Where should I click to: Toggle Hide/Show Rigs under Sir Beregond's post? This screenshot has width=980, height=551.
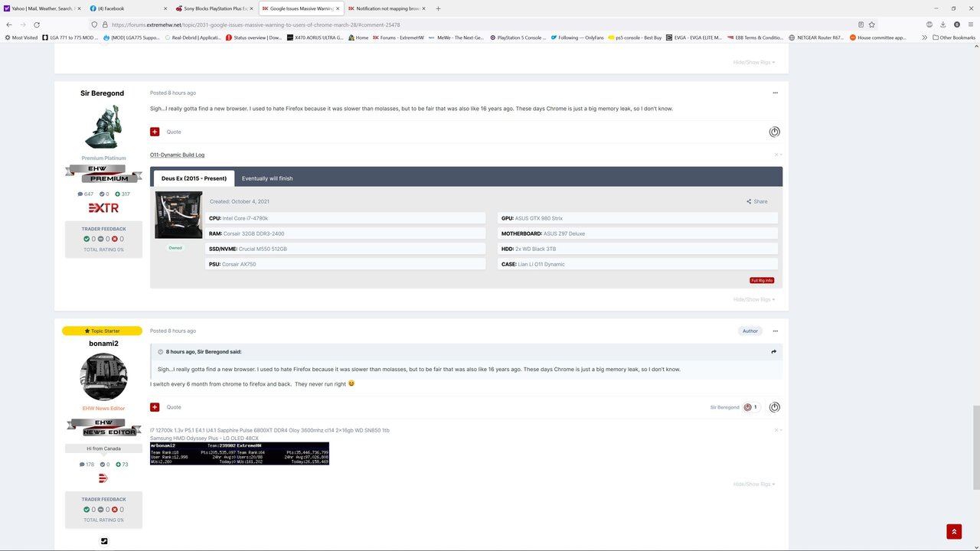pos(753,299)
